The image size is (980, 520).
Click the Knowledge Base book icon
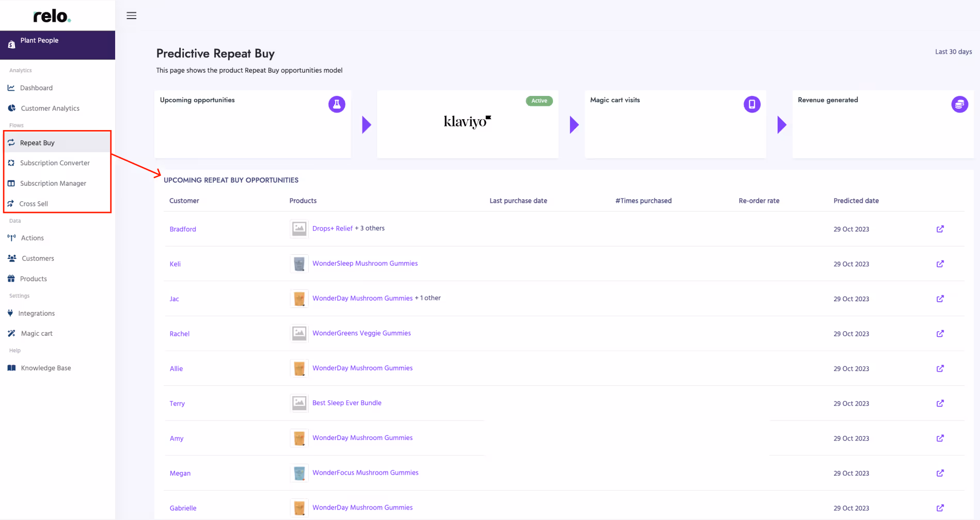(11, 368)
